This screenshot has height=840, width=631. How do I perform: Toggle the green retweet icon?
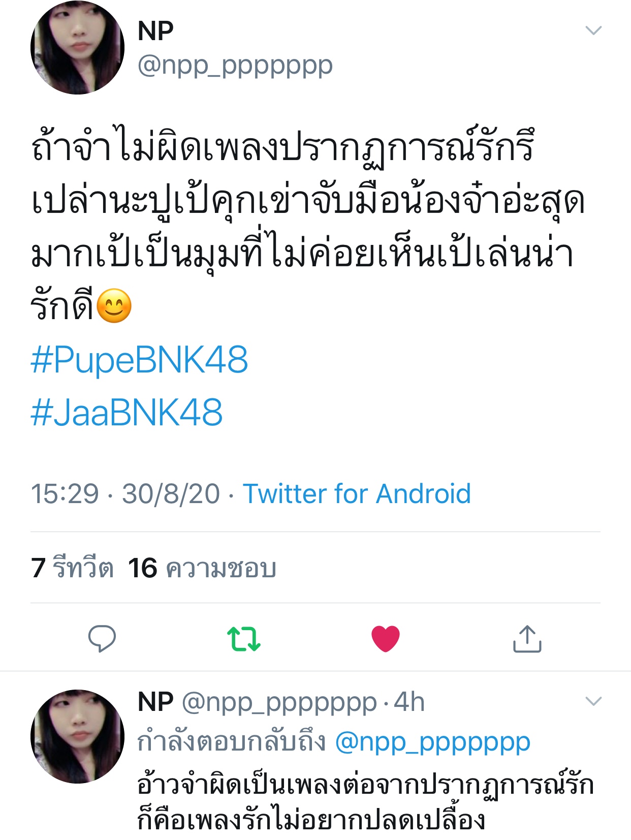pos(244,639)
